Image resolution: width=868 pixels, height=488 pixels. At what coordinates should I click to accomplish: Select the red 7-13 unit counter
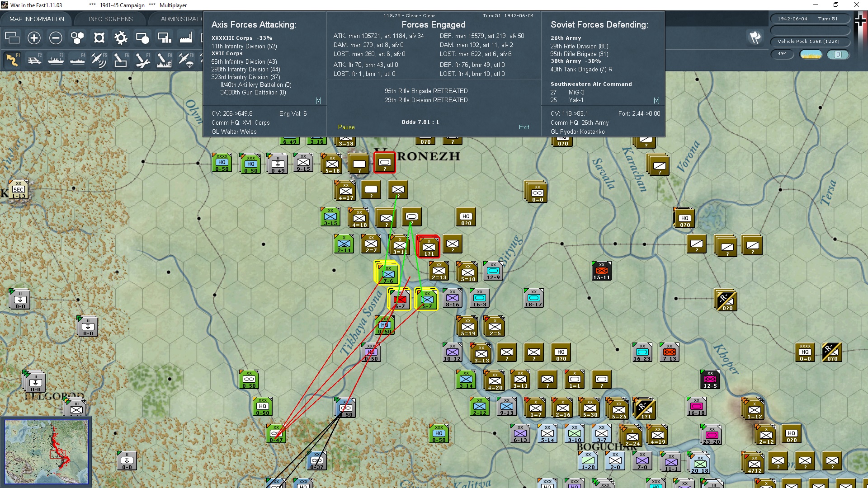click(x=670, y=352)
